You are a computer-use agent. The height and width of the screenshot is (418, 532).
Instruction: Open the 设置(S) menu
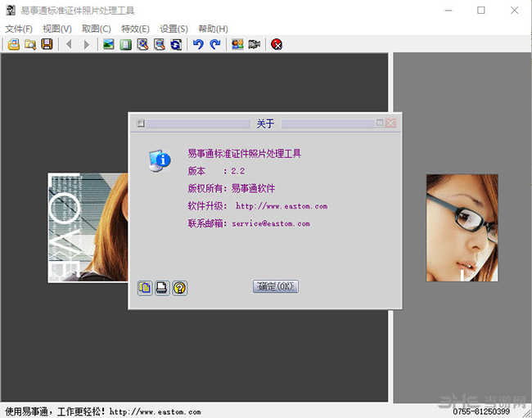click(174, 29)
